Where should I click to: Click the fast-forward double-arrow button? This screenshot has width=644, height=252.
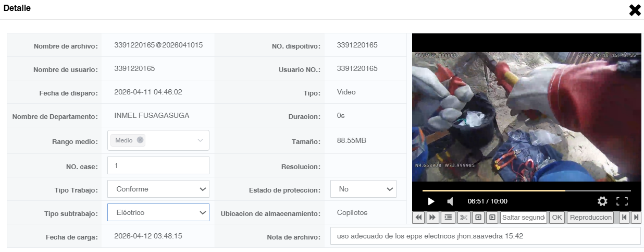coord(432,218)
